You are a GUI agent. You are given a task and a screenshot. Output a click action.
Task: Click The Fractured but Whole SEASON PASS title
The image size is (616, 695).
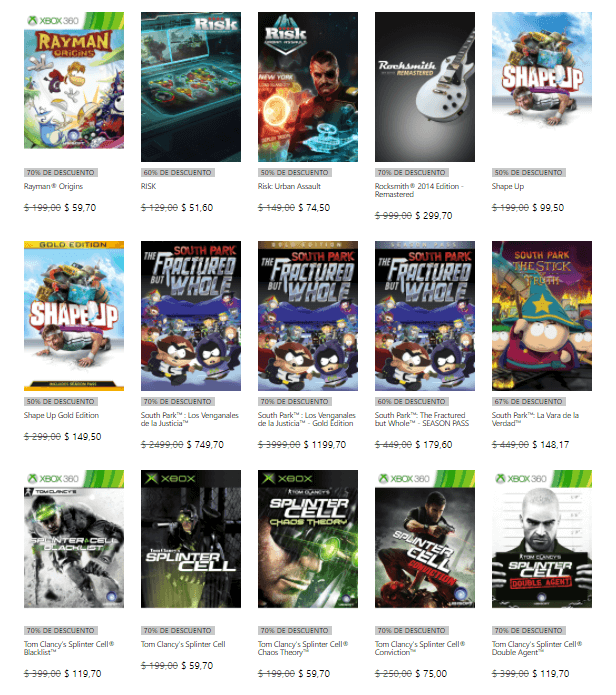click(x=422, y=419)
